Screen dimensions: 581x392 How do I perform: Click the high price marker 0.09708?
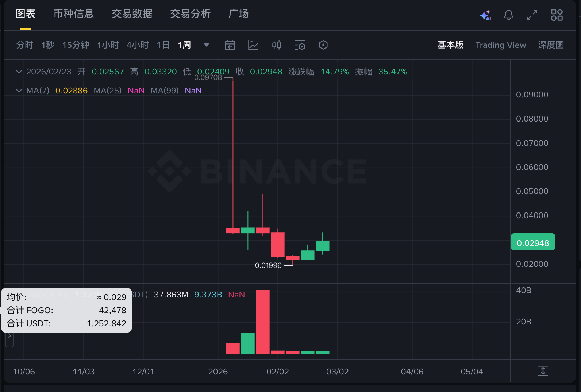point(208,77)
